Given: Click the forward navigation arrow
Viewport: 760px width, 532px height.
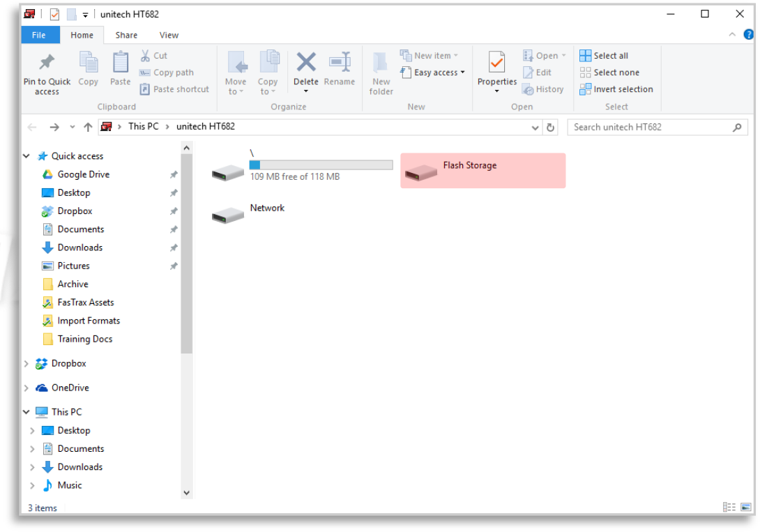Looking at the screenshot, I should 54,127.
